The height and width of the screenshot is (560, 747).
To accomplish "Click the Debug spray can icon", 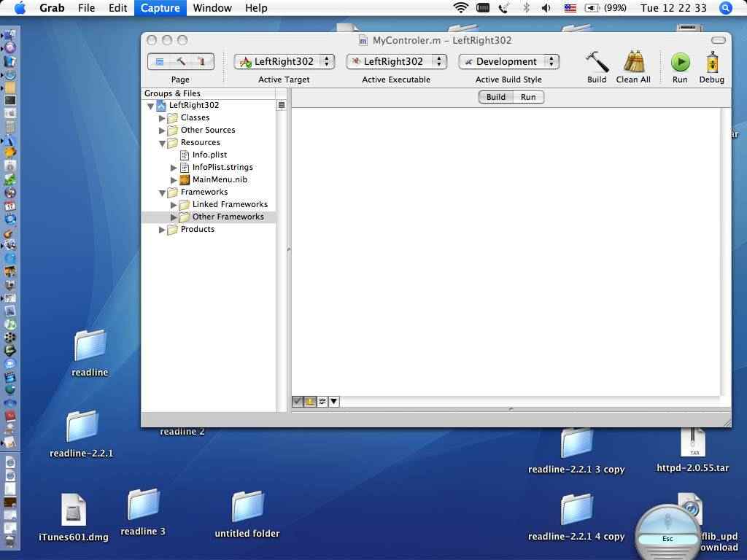I will 712,62.
